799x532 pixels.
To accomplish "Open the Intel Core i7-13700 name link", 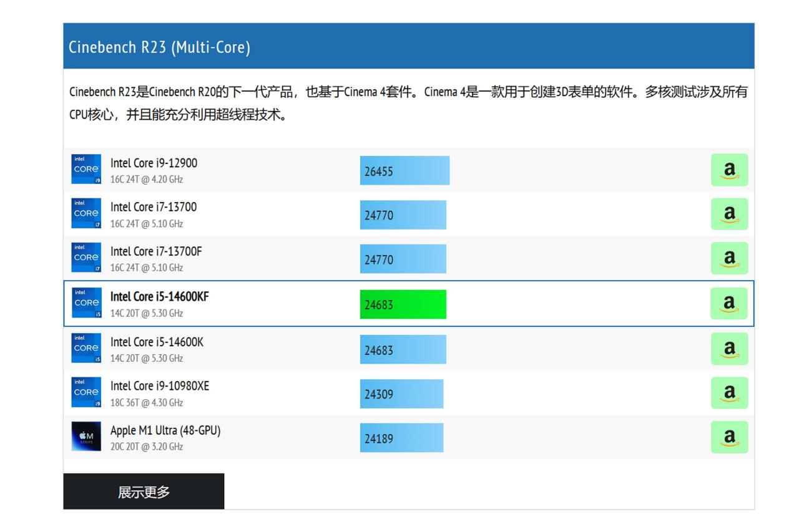I will click(x=154, y=207).
